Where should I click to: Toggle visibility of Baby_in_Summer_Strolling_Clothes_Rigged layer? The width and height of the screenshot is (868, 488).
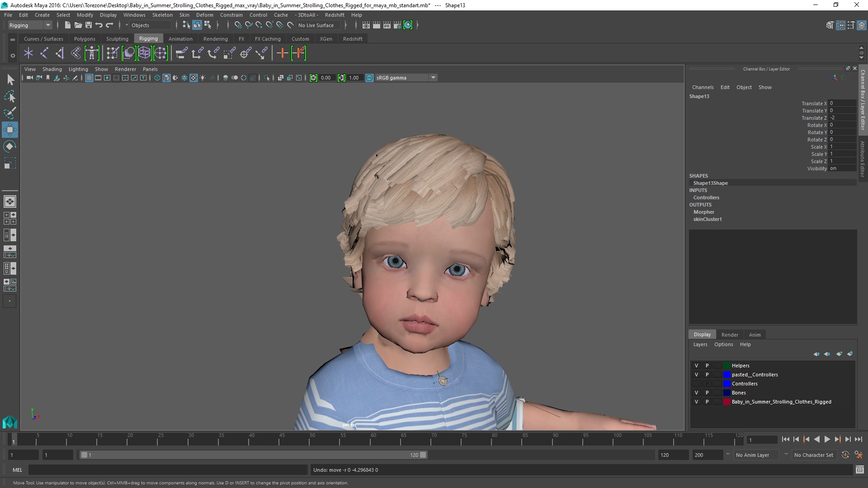696,402
